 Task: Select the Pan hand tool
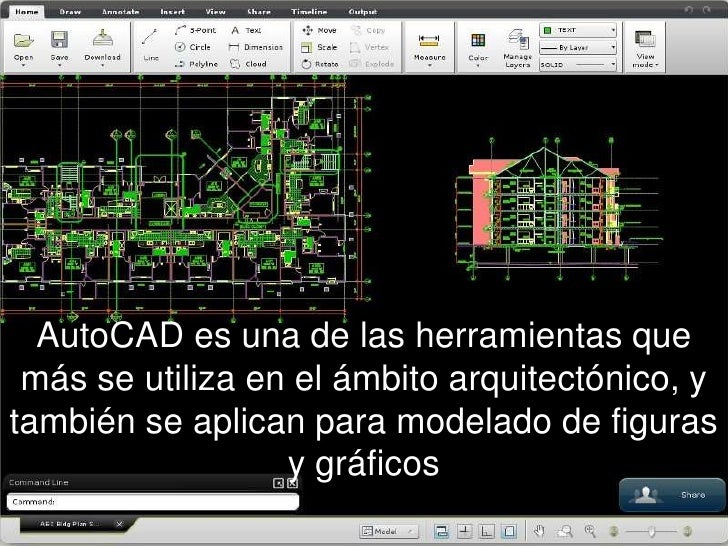539,531
